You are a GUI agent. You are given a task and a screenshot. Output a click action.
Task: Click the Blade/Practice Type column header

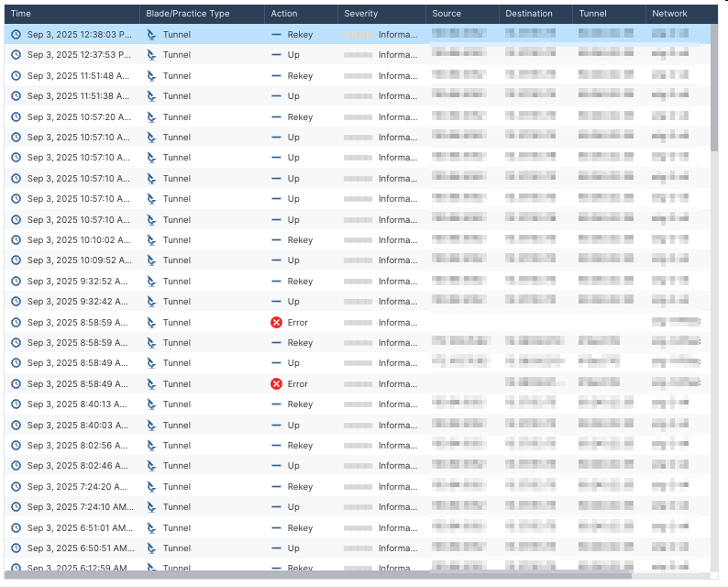click(187, 14)
